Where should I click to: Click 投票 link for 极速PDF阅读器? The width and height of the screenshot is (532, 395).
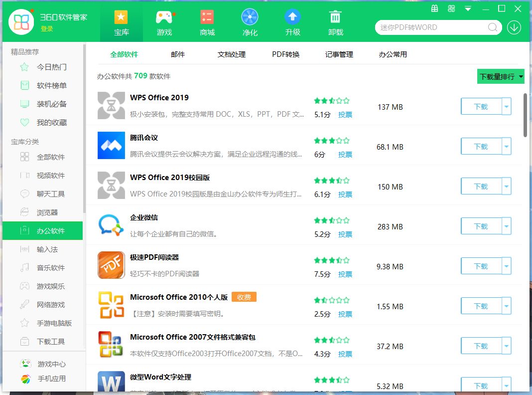[x=345, y=274]
